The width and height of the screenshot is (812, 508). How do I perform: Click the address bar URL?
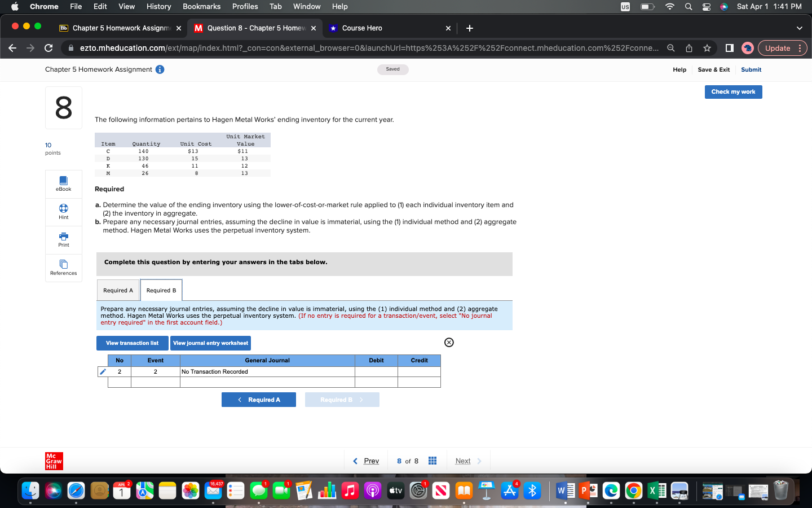(x=369, y=48)
